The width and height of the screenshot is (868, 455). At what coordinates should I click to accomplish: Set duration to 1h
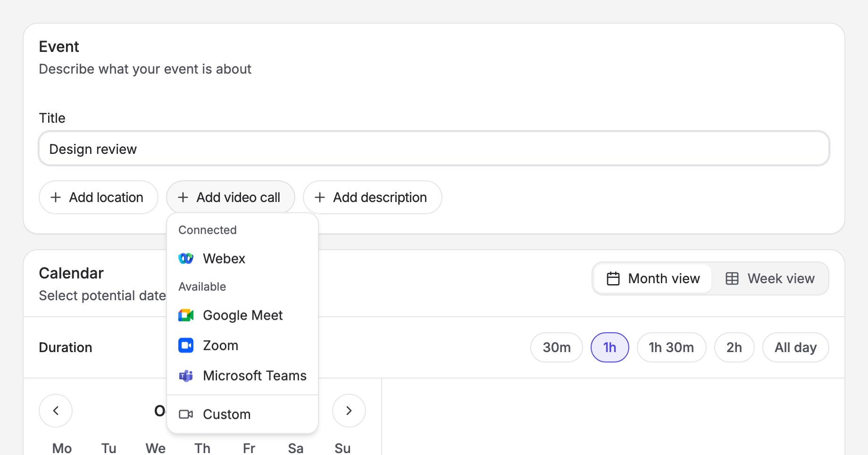point(610,347)
